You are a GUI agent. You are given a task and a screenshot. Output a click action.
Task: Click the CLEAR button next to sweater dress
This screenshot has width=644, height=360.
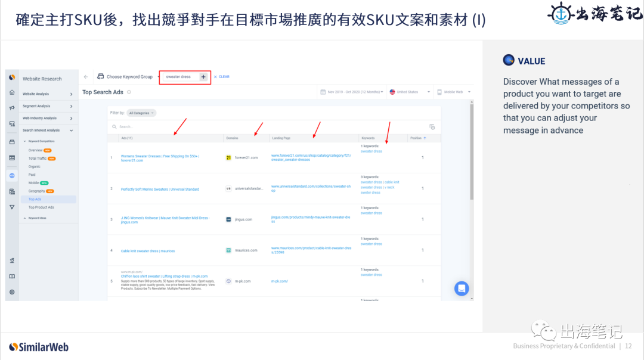coord(224,77)
